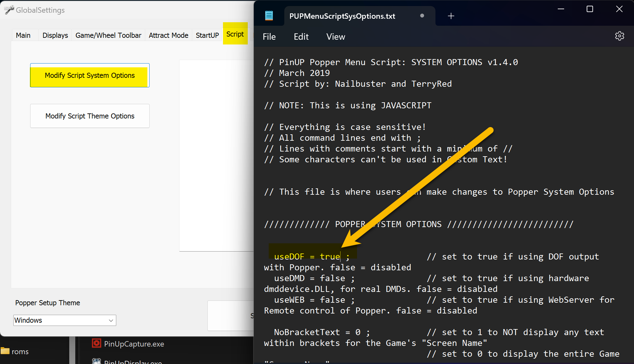
Task: Click Modify Script System Options button
Action: click(x=90, y=75)
